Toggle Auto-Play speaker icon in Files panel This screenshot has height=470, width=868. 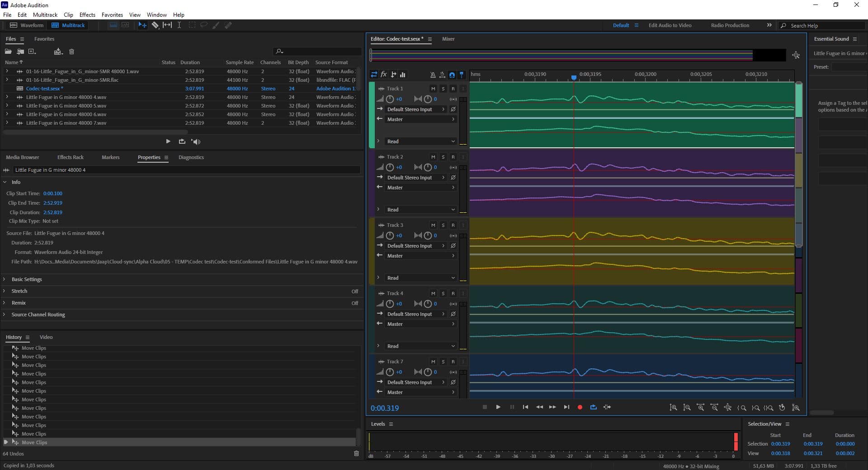[x=196, y=141]
